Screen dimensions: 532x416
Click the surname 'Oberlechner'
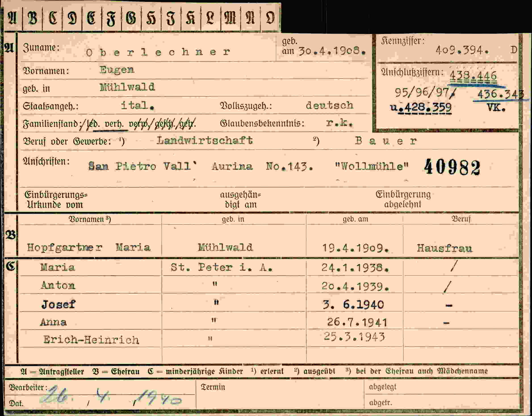tap(158, 52)
